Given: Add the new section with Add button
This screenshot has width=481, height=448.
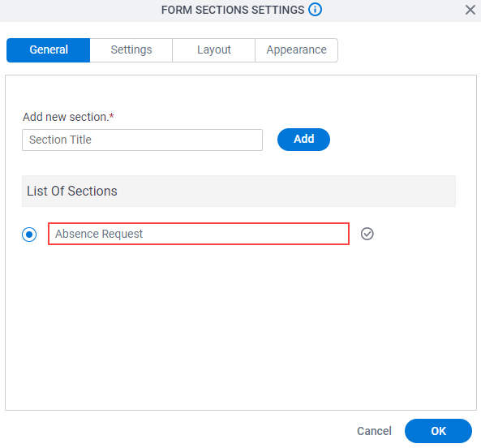Looking at the screenshot, I should coord(303,140).
